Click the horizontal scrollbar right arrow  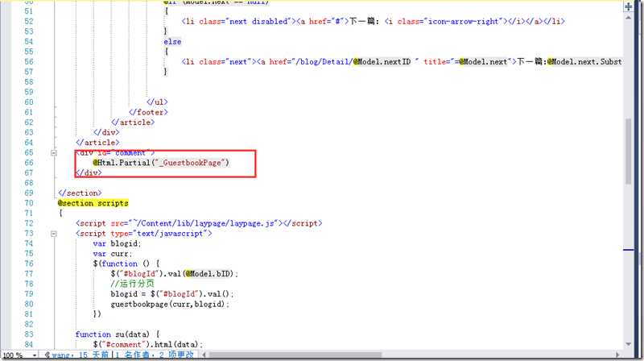(617, 355)
